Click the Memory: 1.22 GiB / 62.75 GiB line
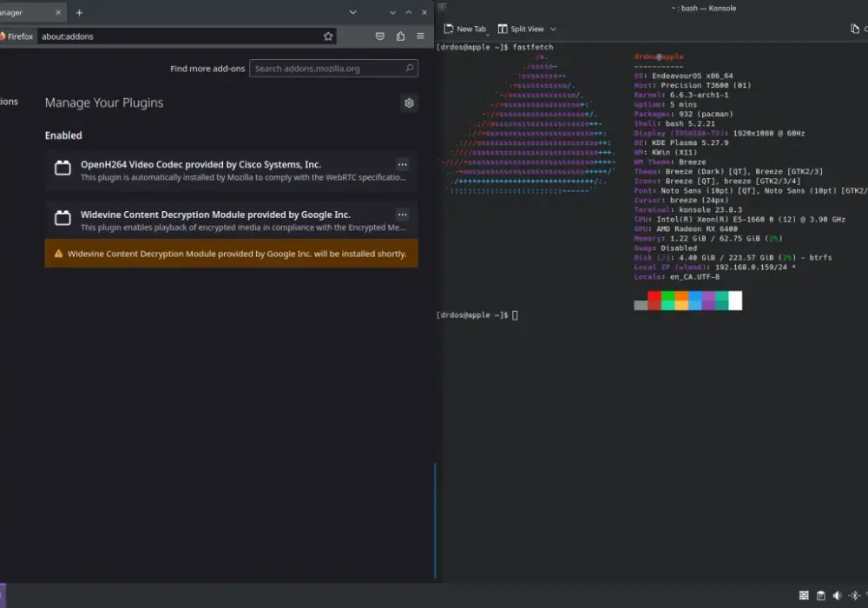 pyautogui.click(x=708, y=239)
